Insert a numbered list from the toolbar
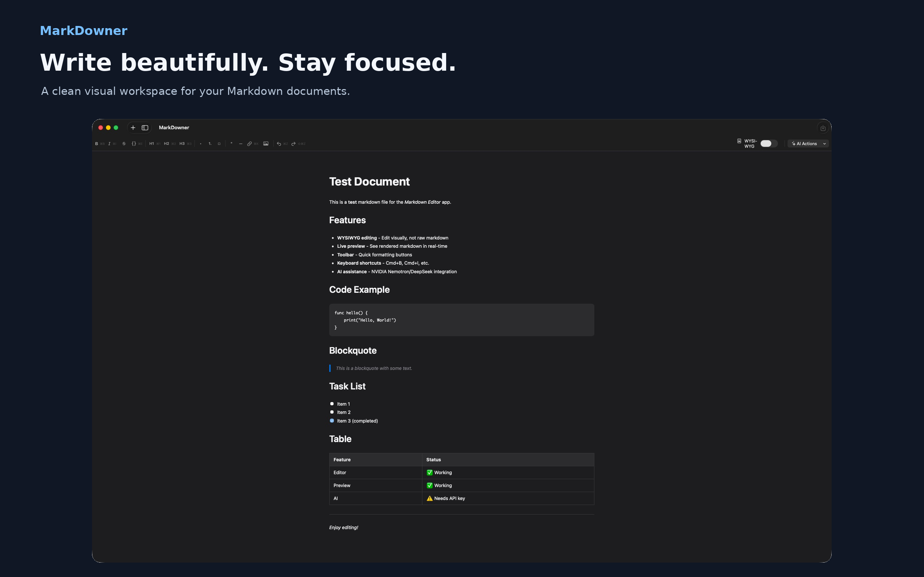The width and height of the screenshot is (924, 577). point(210,144)
